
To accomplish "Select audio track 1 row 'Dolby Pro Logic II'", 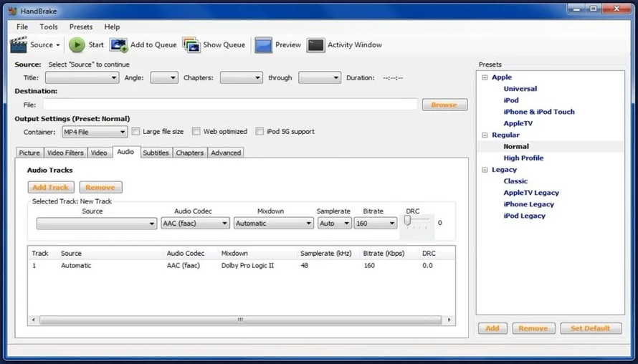I will pos(242,266).
